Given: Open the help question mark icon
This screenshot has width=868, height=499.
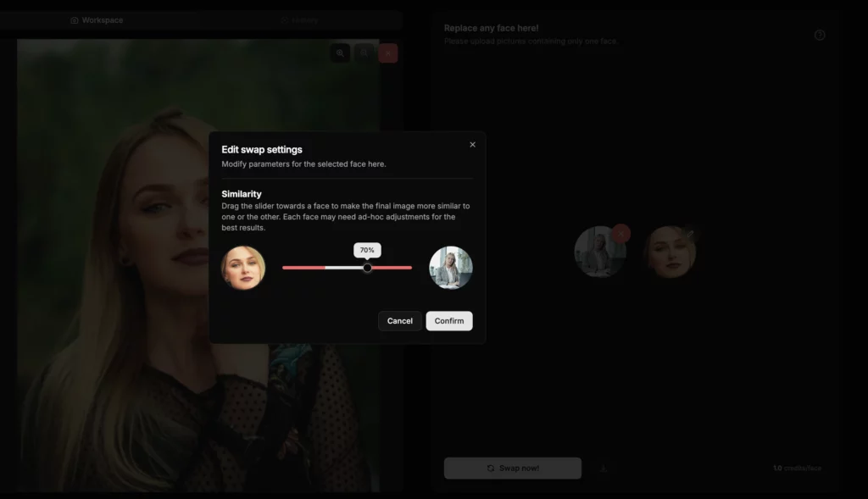Looking at the screenshot, I should [x=820, y=36].
